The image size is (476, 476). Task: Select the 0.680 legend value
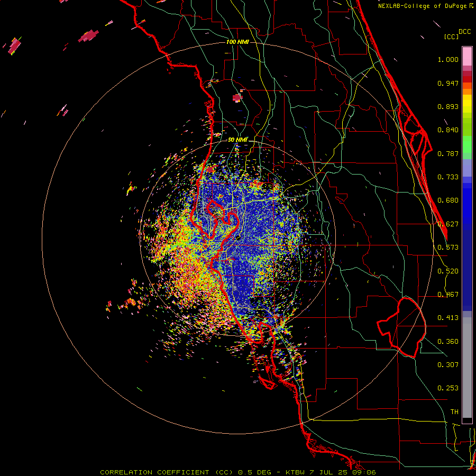pyautogui.click(x=448, y=200)
